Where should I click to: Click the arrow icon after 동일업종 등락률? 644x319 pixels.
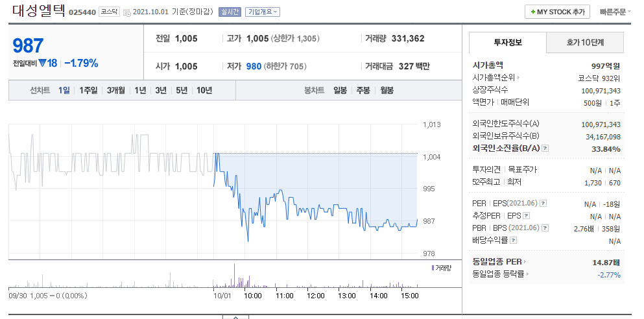(x=527, y=274)
